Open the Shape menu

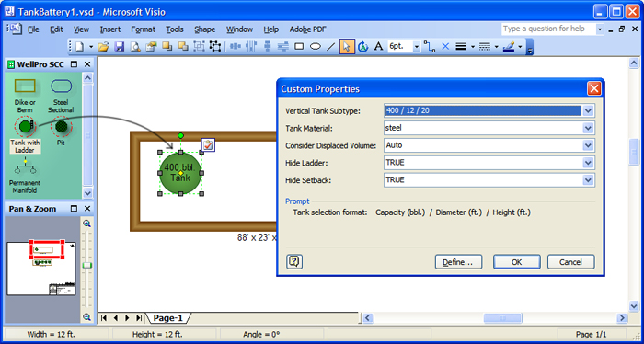click(x=204, y=29)
